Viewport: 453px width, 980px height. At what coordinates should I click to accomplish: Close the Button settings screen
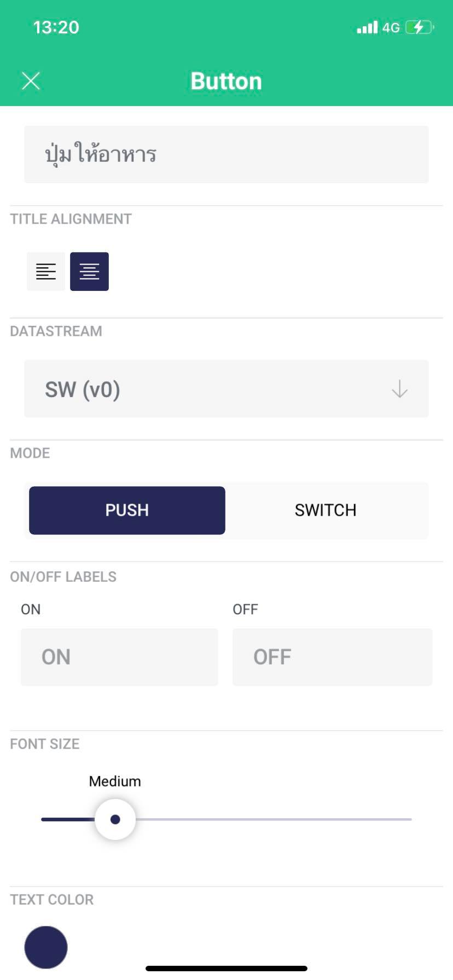pos(31,81)
